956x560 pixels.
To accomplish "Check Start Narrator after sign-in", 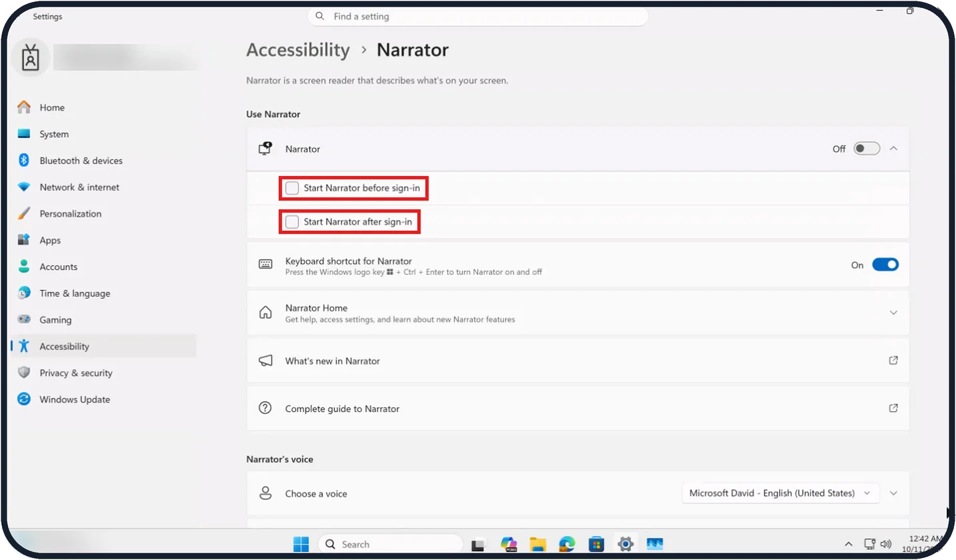I will (292, 222).
